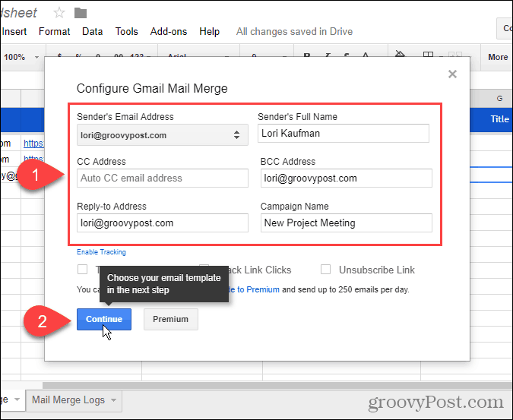This screenshot has width=513, height=420.
Task: Click the CC Address input field
Action: 163,178
